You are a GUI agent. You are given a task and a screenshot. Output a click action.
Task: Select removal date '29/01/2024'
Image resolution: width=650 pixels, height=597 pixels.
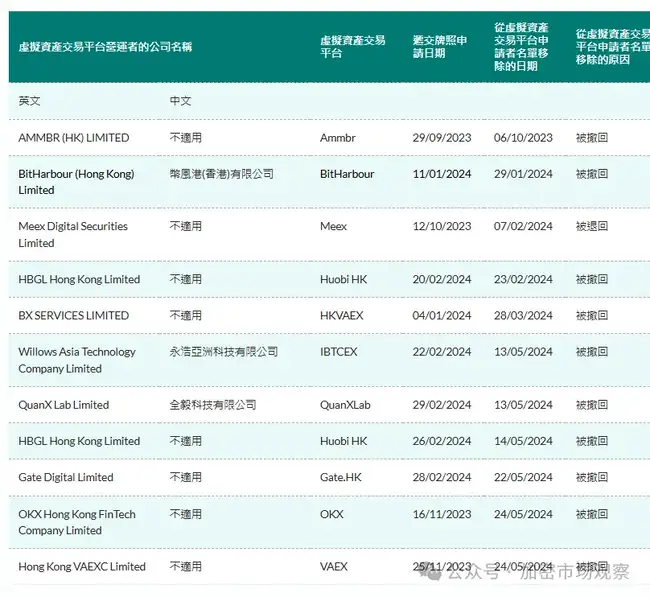coord(523,174)
